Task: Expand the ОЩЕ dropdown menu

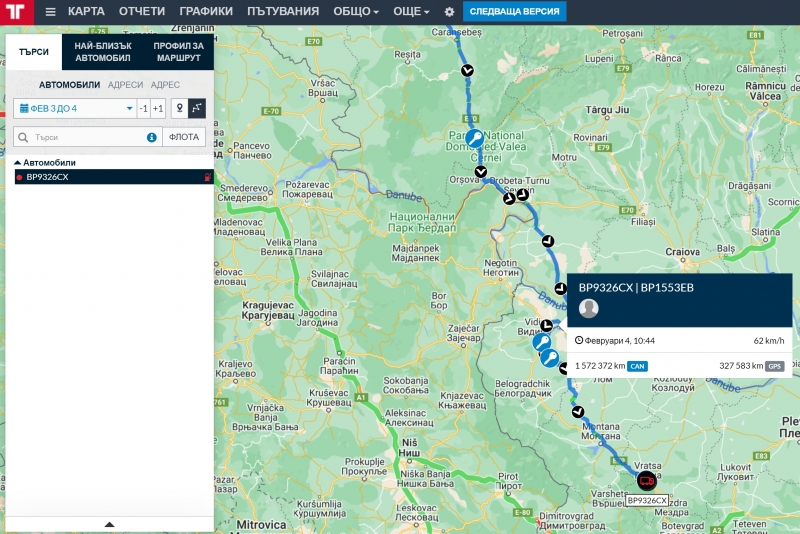Action: tap(411, 11)
